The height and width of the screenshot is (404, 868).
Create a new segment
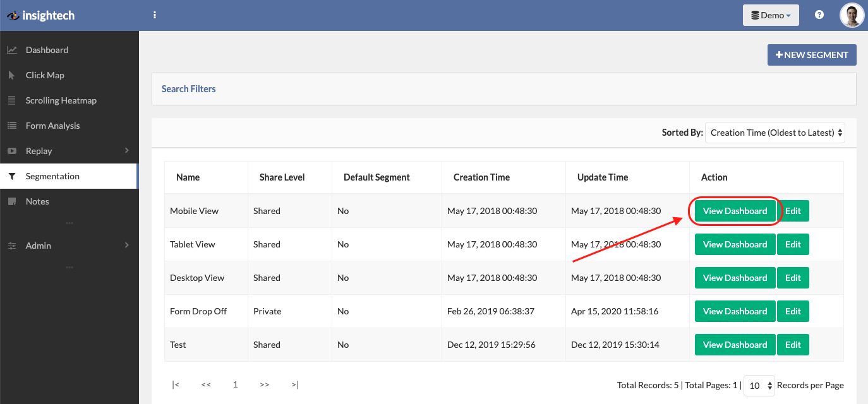click(x=812, y=55)
